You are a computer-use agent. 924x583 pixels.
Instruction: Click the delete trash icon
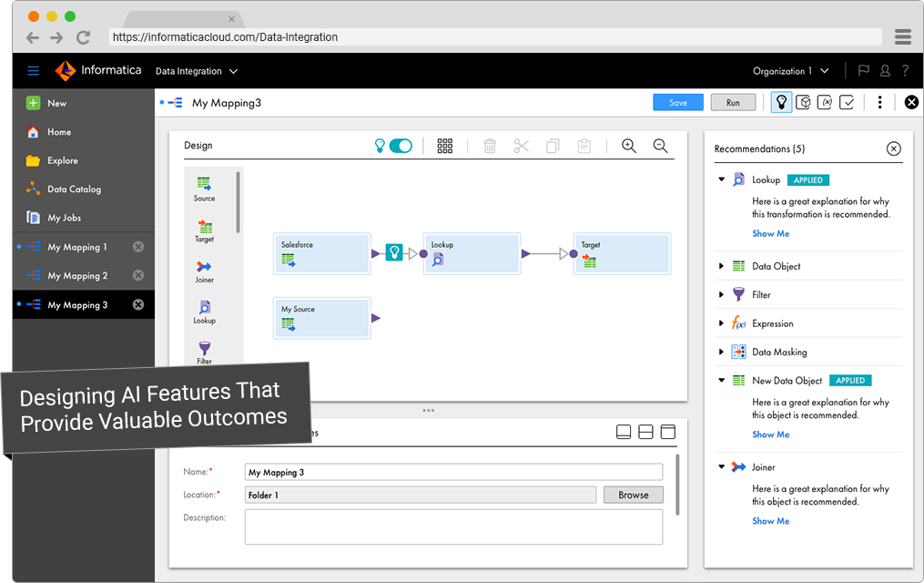pos(490,146)
